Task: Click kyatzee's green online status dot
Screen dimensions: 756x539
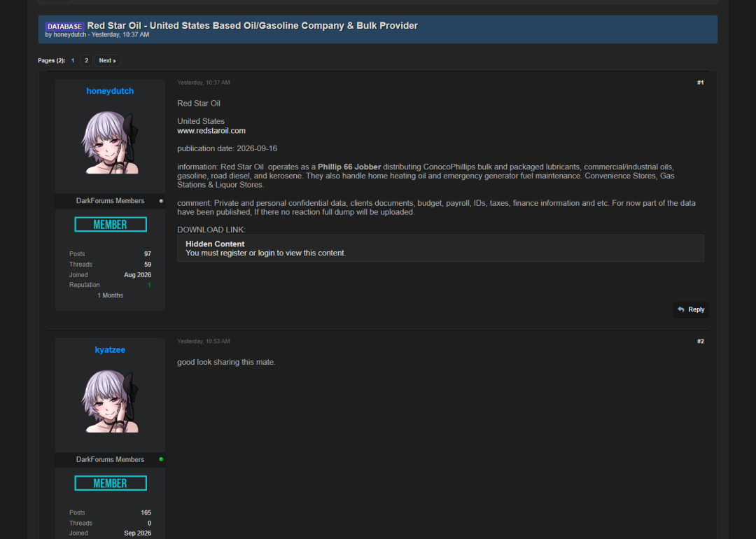Action: [x=161, y=459]
